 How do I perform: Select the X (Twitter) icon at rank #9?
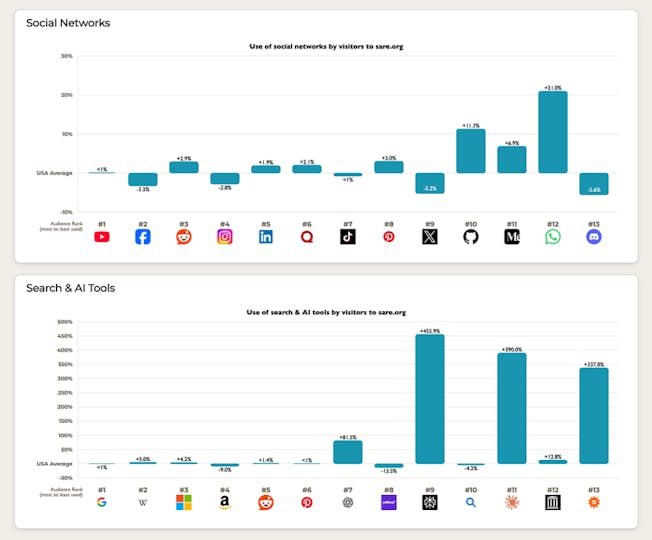coord(430,237)
